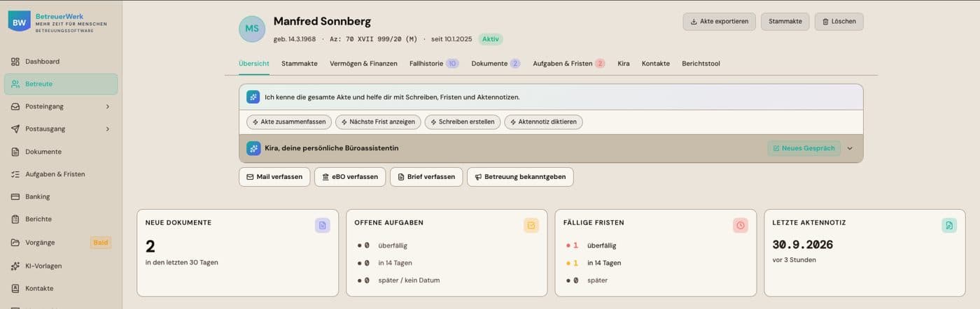Switch to the Übersicht tab
The image size is (980, 309).
(x=253, y=64)
